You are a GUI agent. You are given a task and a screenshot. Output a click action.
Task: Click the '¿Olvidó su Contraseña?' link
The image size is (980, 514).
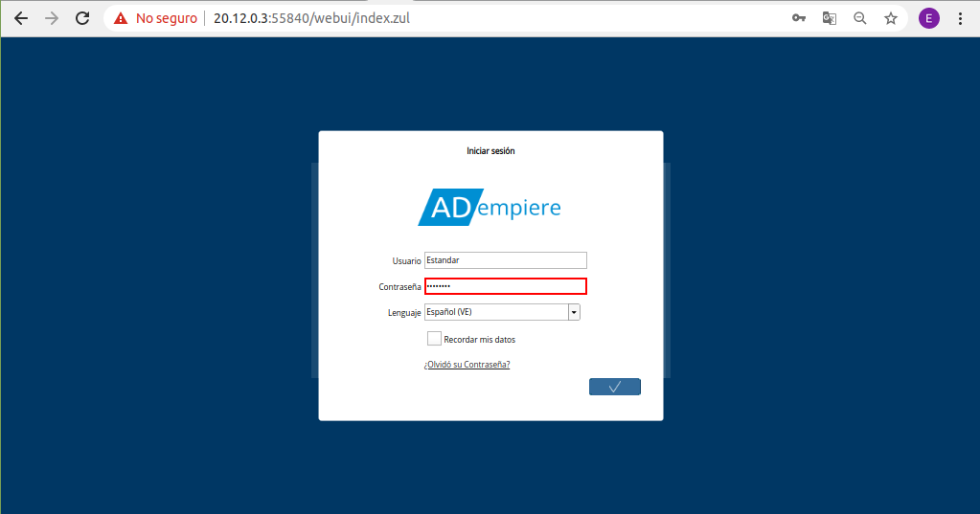click(467, 365)
